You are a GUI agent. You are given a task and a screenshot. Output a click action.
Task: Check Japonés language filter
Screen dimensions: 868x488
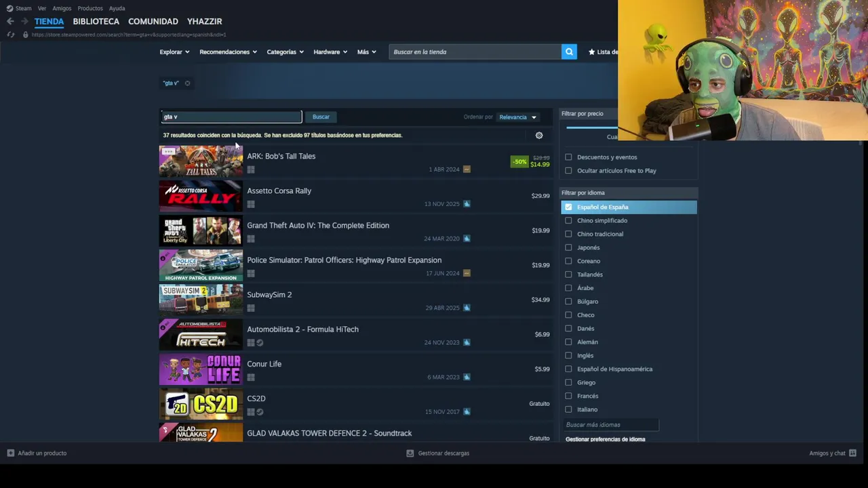pyautogui.click(x=568, y=247)
